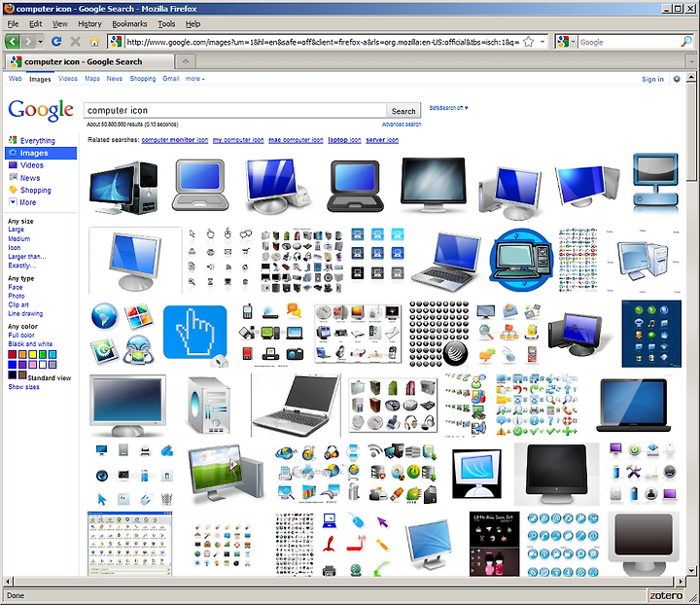
Task: Click Show sizes link
Action: tap(23, 387)
